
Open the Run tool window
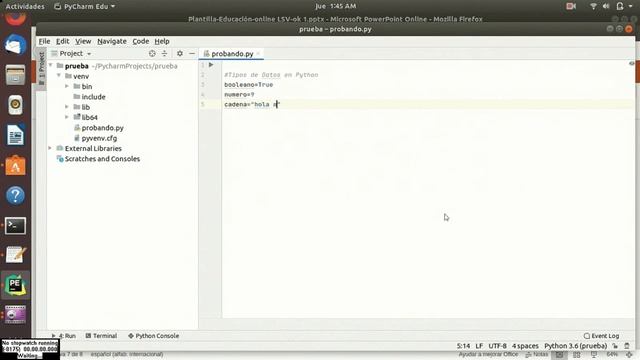click(64, 336)
